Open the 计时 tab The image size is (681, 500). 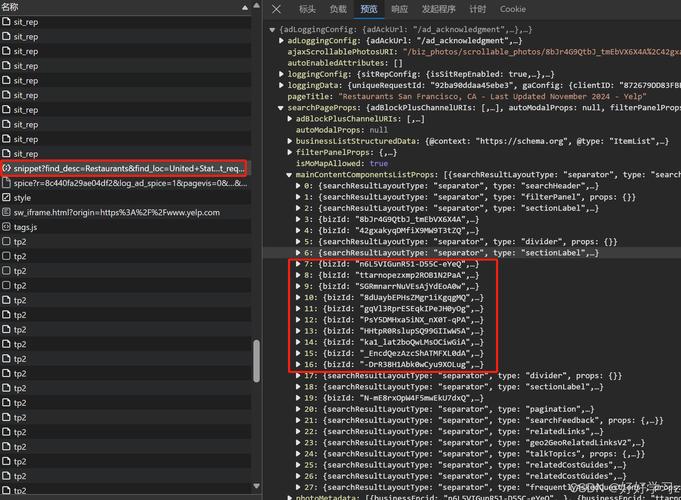click(x=478, y=9)
